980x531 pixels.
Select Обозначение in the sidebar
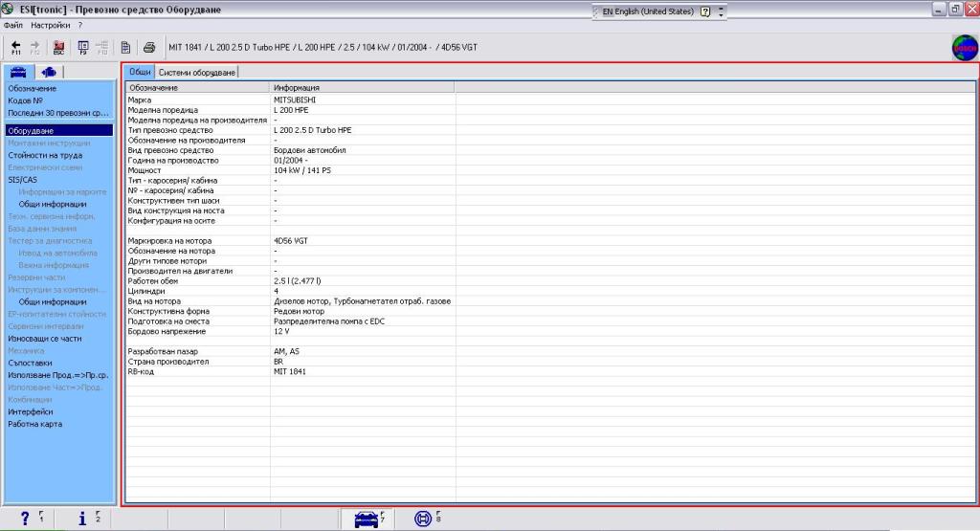coord(32,89)
